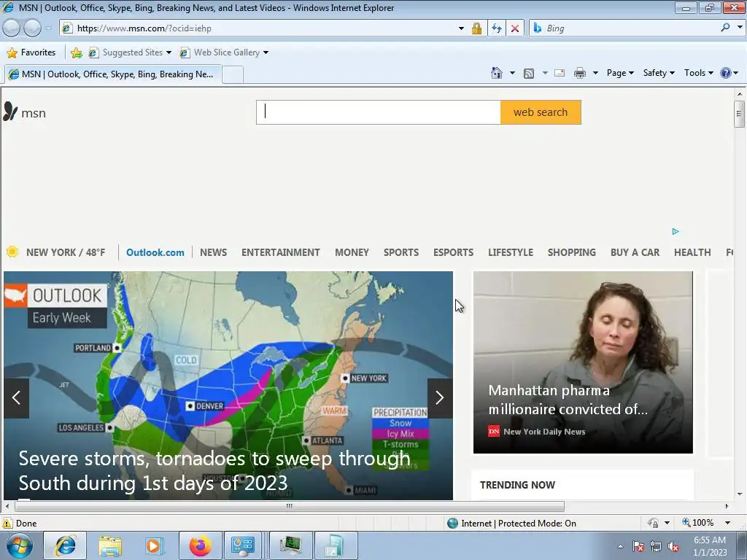Open the Tools menu

click(x=698, y=73)
